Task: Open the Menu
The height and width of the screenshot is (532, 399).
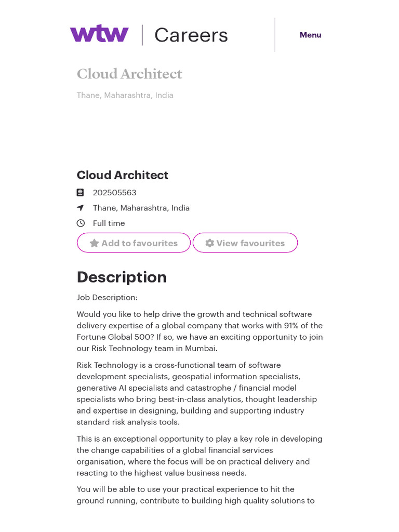Action: [310, 35]
